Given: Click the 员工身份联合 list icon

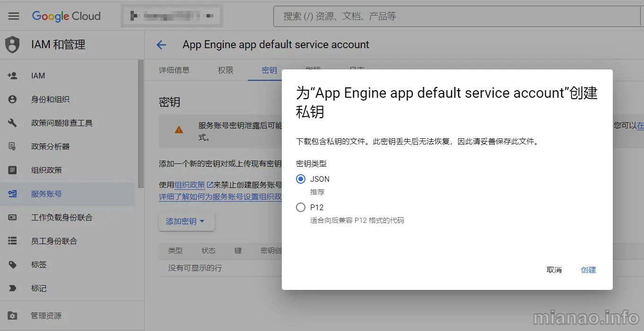Looking at the screenshot, I should pyautogui.click(x=13, y=241).
